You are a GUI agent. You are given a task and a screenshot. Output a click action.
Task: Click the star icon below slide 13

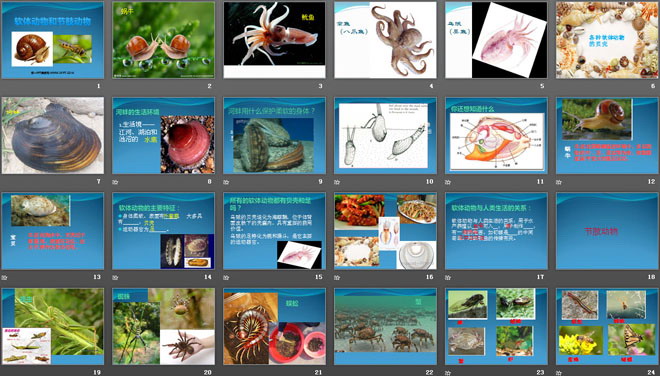coord(4,277)
